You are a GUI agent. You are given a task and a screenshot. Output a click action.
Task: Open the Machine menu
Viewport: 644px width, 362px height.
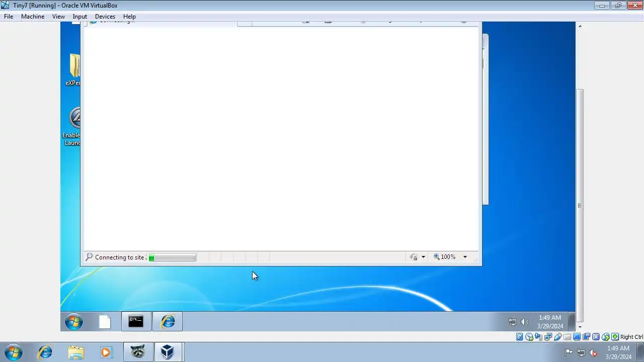[33, 17]
